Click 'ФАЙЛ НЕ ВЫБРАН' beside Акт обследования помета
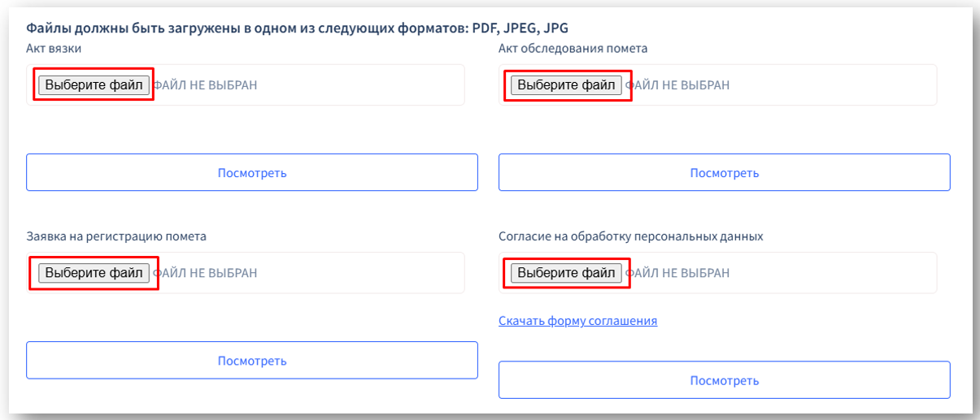 pos(679,84)
